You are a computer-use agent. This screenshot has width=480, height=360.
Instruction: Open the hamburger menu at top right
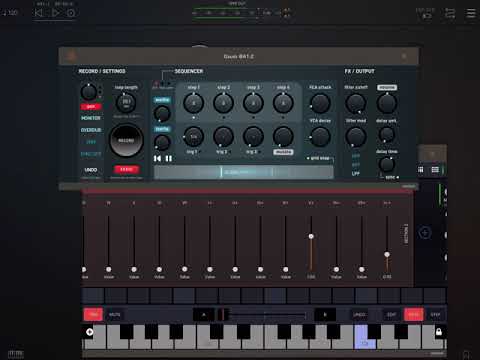click(x=471, y=13)
